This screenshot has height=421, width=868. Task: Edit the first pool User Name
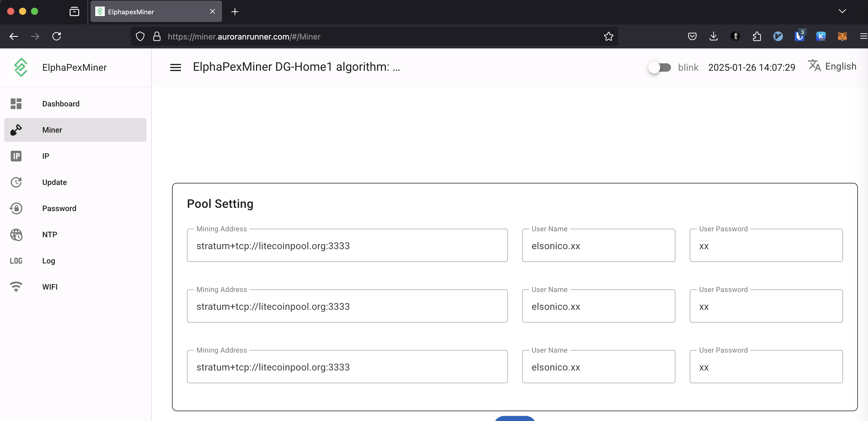pos(598,246)
